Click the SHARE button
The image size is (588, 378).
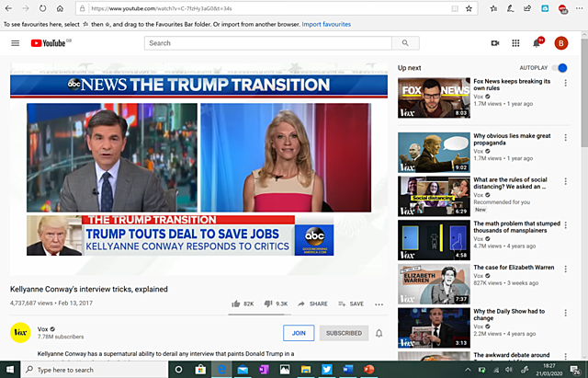(x=312, y=304)
